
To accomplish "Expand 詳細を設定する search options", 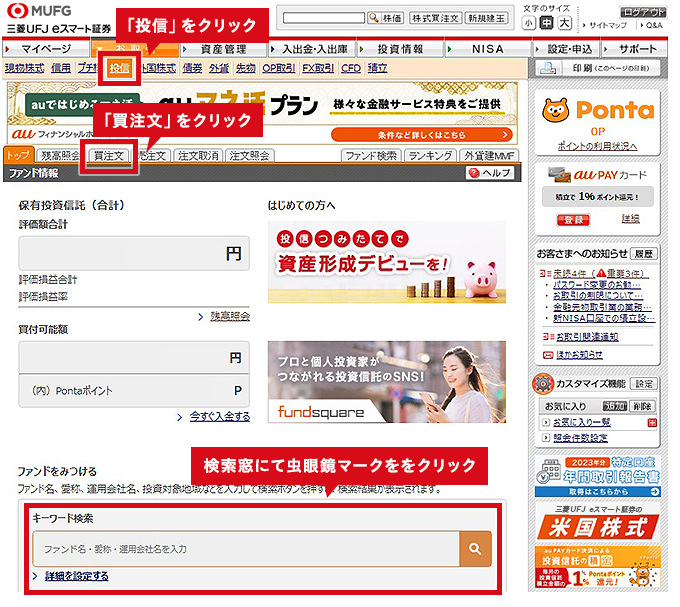I will point(76,576).
